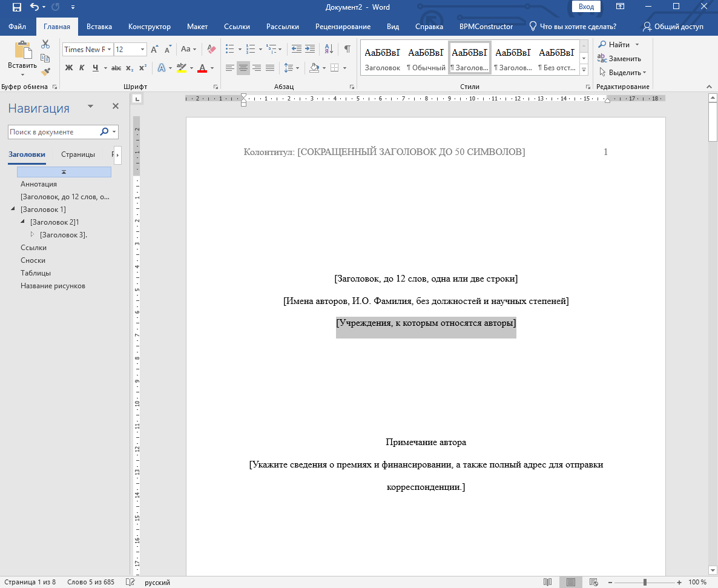
Task: Open the Страницы tab in Navigation
Action: (78, 154)
